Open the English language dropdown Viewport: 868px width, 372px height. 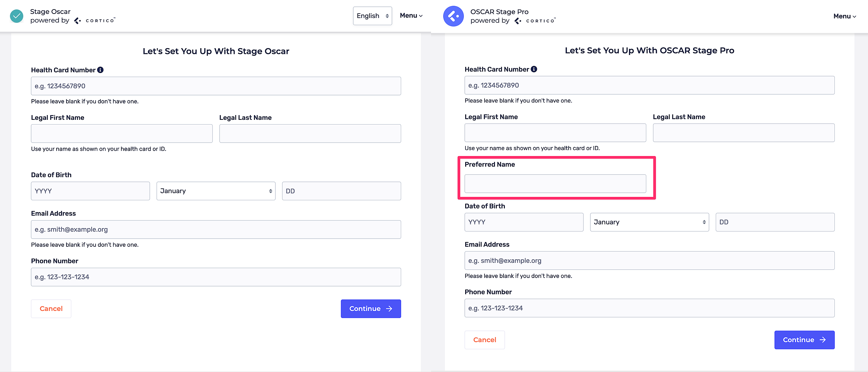[372, 16]
